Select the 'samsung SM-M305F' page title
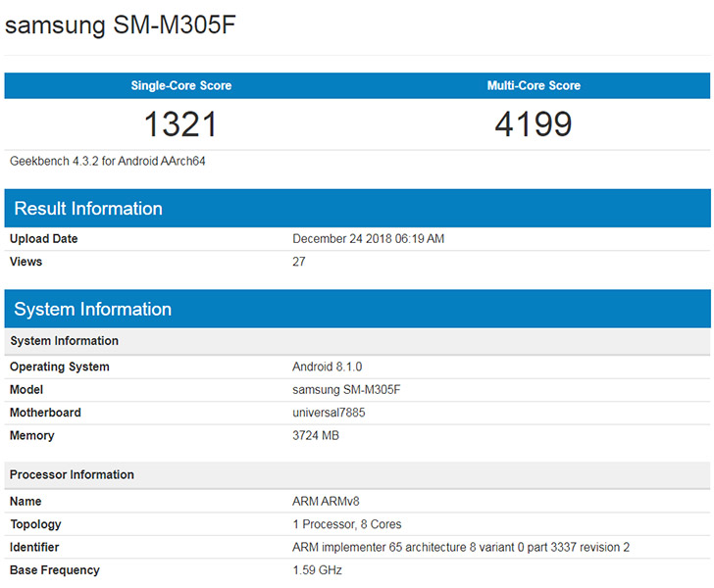 pos(121,24)
